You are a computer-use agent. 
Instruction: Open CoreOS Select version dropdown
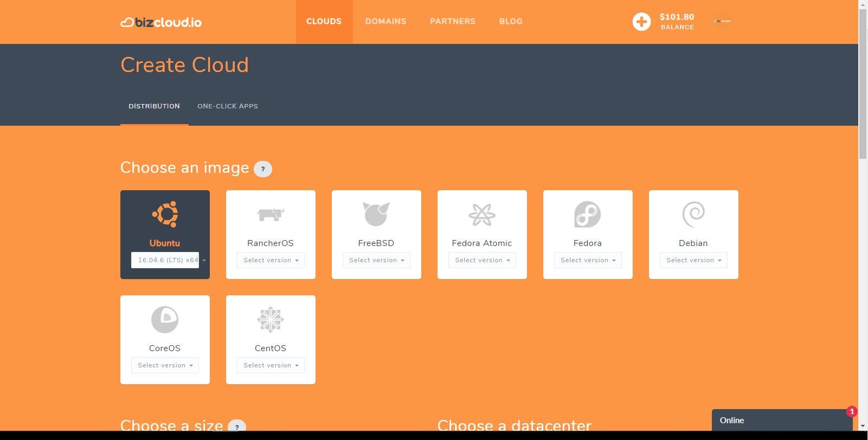(165, 365)
